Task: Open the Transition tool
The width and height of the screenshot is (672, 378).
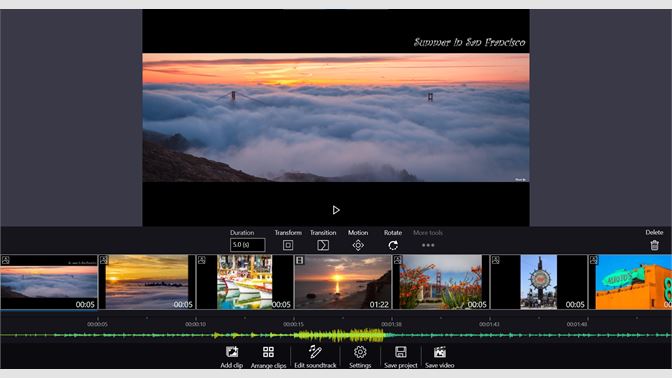Action: pos(323,245)
